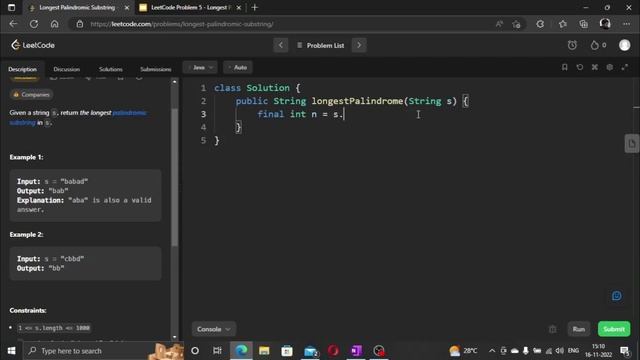Viewport: 640px width, 360px height.
Task: Select the Longest Palindromic Substring browser tab
Action: point(77,7)
